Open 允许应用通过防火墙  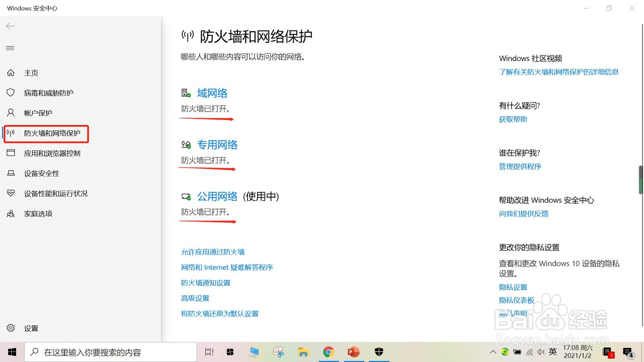click(x=213, y=252)
